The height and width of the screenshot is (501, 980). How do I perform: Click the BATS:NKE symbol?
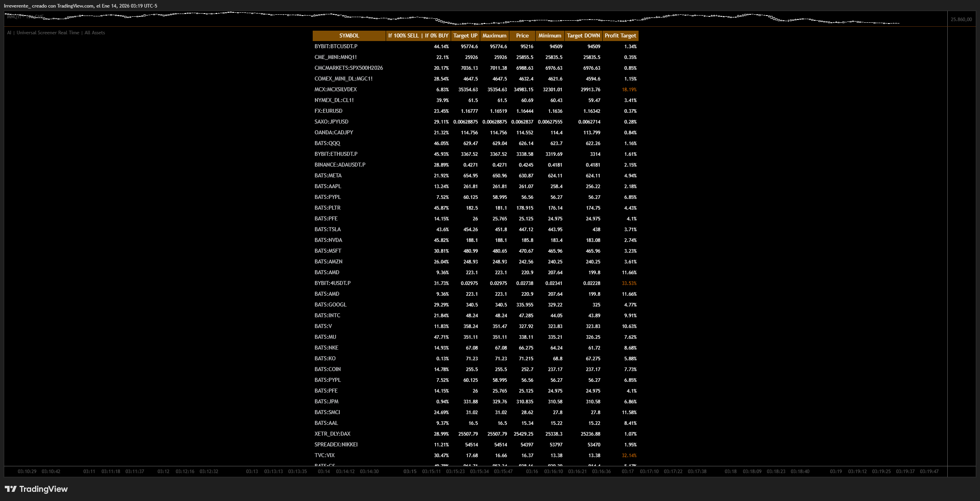point(326,348)
